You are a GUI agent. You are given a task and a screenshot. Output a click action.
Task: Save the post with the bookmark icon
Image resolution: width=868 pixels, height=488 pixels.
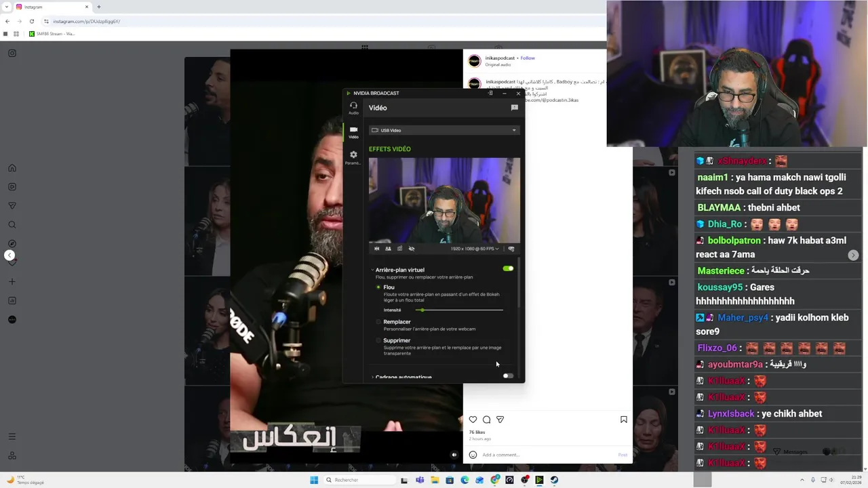[624, 420]
